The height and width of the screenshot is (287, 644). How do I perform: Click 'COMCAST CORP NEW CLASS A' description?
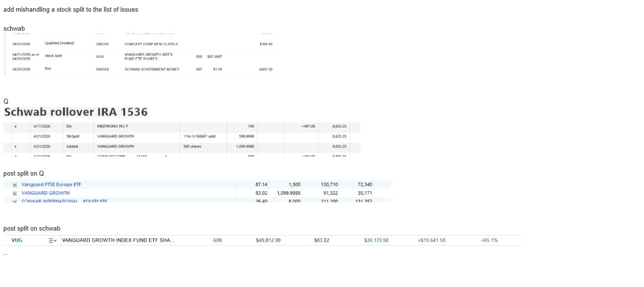tap(151, 44)
